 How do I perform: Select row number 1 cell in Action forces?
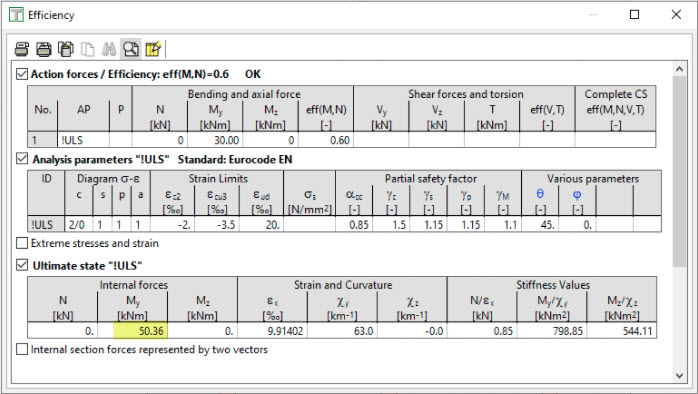42,140
